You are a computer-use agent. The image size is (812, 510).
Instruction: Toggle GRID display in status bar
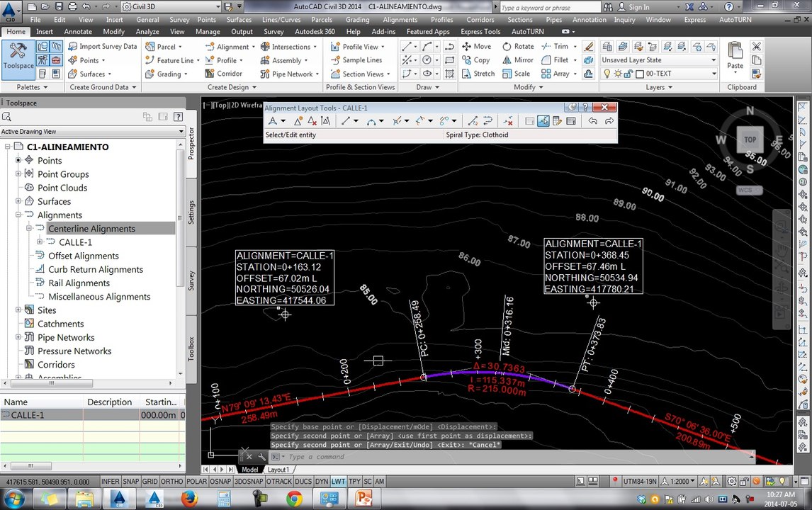pyautogui.click(x=150, y=482)
